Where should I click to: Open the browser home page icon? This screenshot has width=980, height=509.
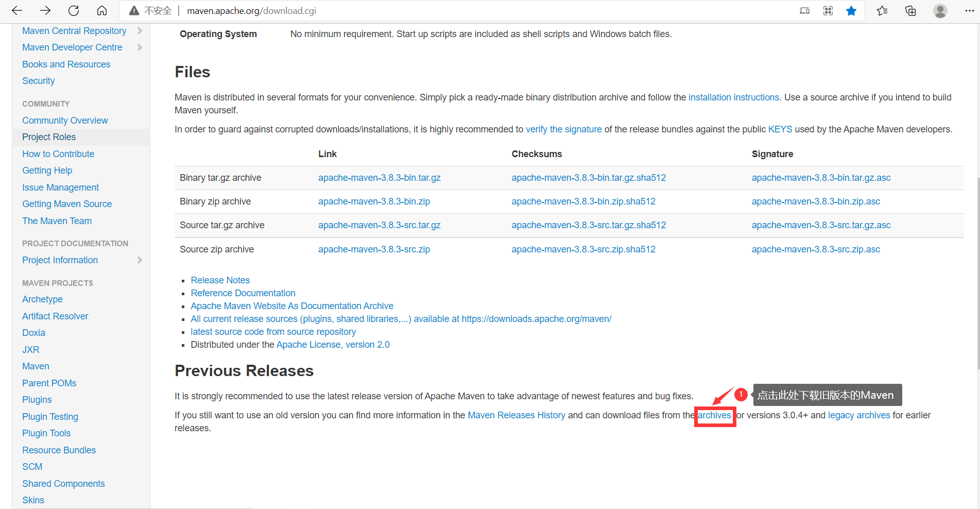coord(102,10)
